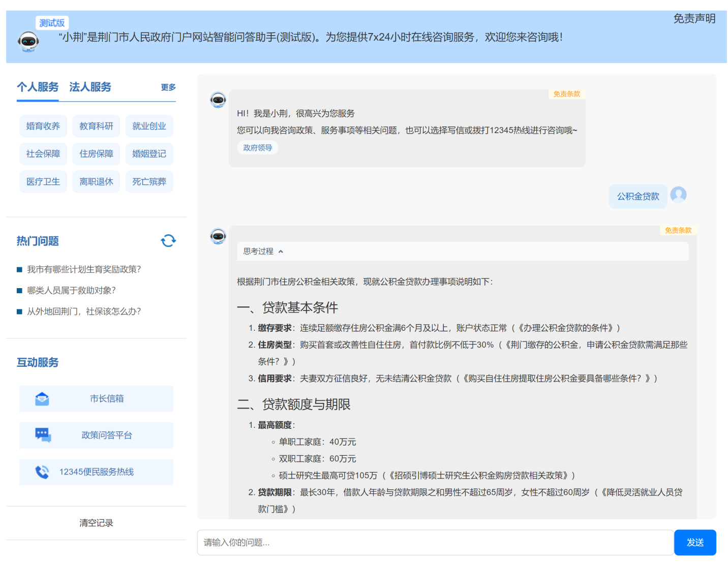Select the 个人服务 tab
This screenshot has width=728, height=566.
click(x=38, y=87)
